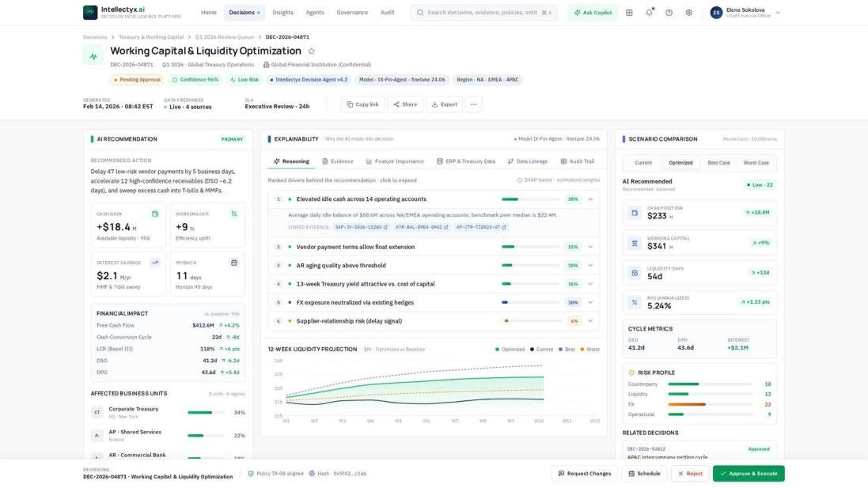Click the Cash Position card icon
The height and width of the screenshot is (488, 868).
(x=635, y=213)
